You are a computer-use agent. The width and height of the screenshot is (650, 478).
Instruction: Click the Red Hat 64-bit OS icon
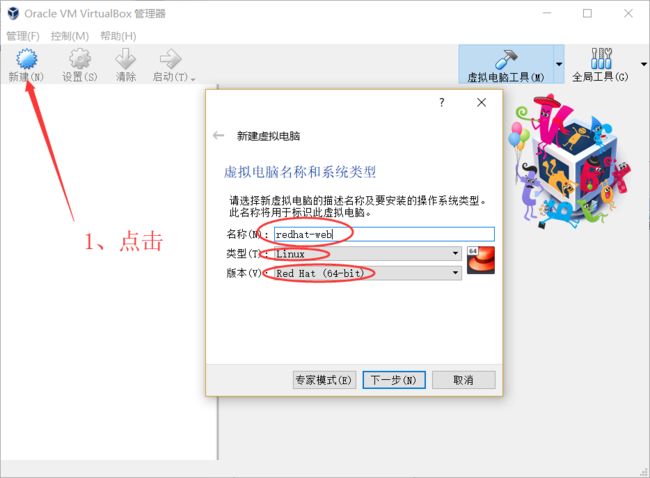click(480, 260)
